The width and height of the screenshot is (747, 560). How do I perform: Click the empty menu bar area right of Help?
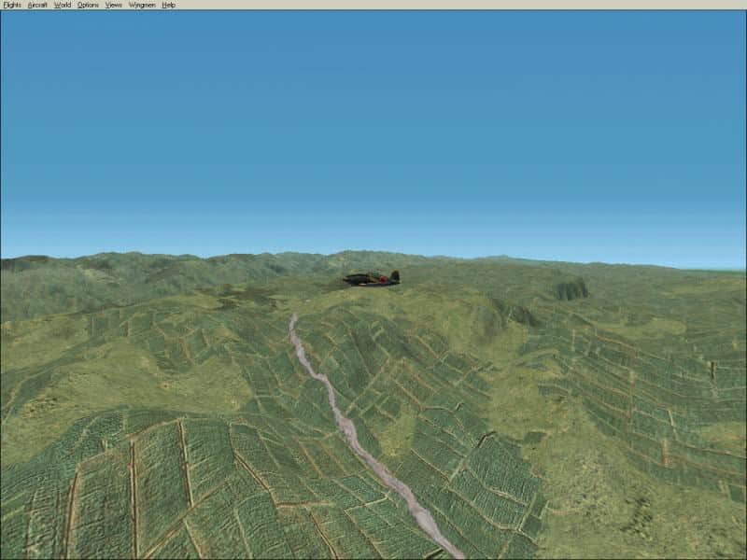(x=467, y=5)
